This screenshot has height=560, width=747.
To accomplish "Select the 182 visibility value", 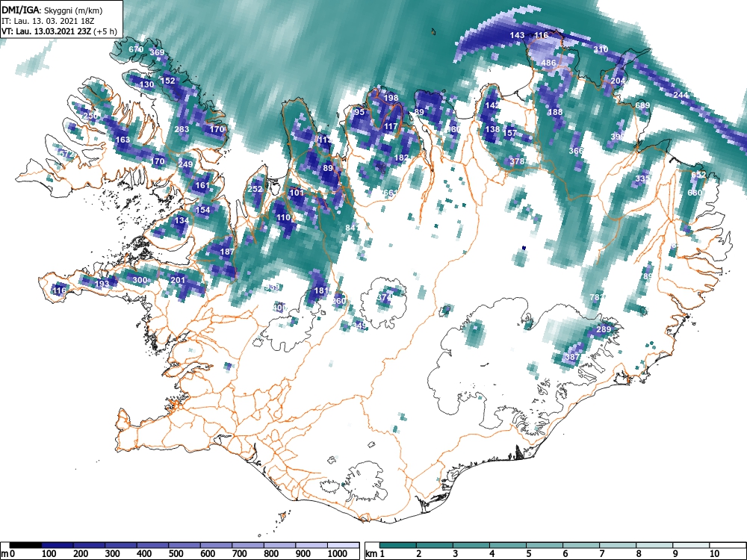I will click(402, 157).
